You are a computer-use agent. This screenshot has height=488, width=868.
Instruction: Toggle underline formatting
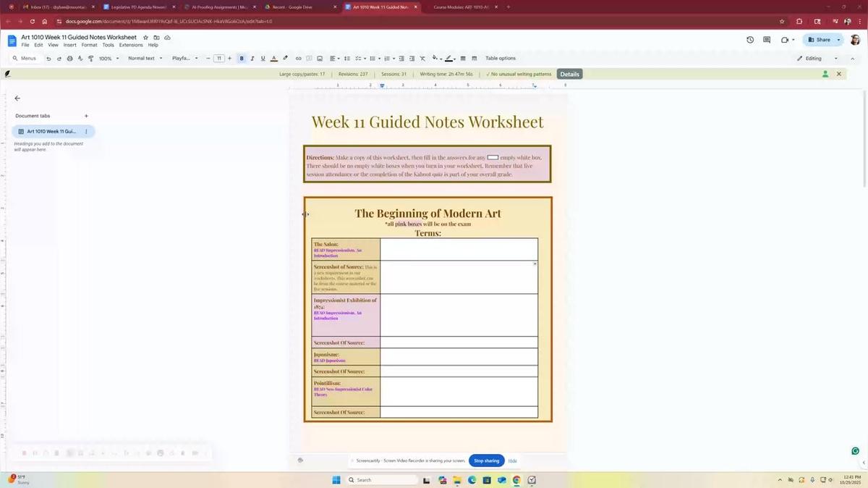263,58
